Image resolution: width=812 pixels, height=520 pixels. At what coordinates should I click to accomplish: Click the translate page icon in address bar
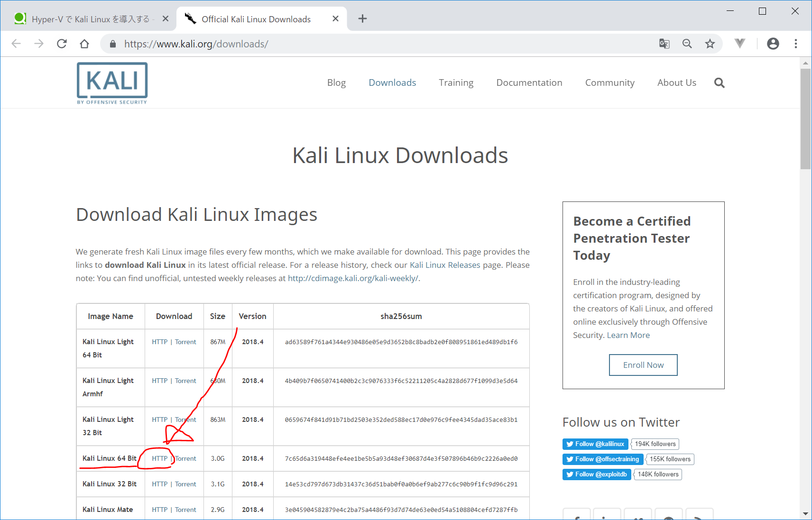[x=664, y=44]
